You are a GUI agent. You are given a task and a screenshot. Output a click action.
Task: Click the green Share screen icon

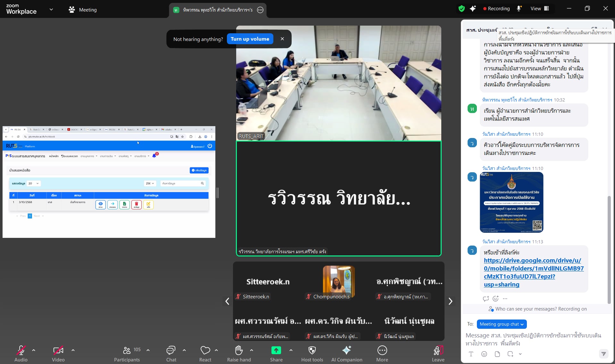click(276, 350)
